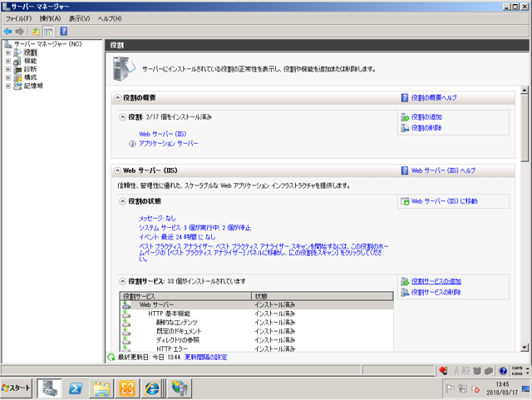The height and width of the screenshot is (400, 532).
Task: Expand the 記憶域 tree node
Action: click(8, 86)
